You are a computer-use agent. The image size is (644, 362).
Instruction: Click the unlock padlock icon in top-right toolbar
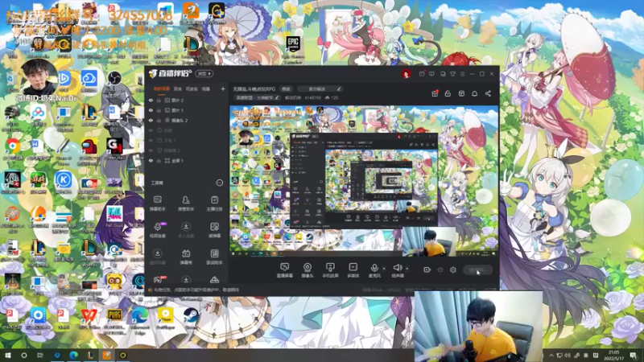[x=448, y=93]
